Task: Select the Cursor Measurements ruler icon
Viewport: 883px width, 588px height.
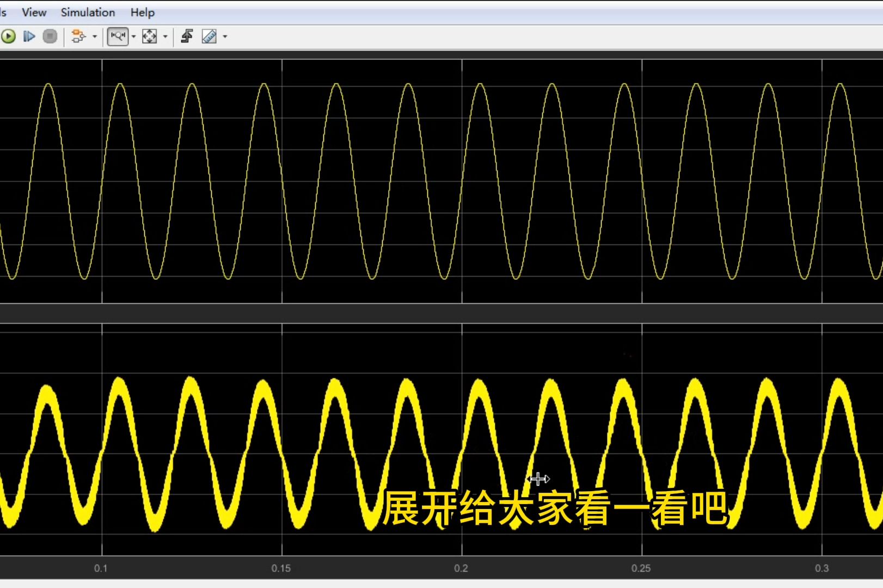Action: click(x=209, y=36)
